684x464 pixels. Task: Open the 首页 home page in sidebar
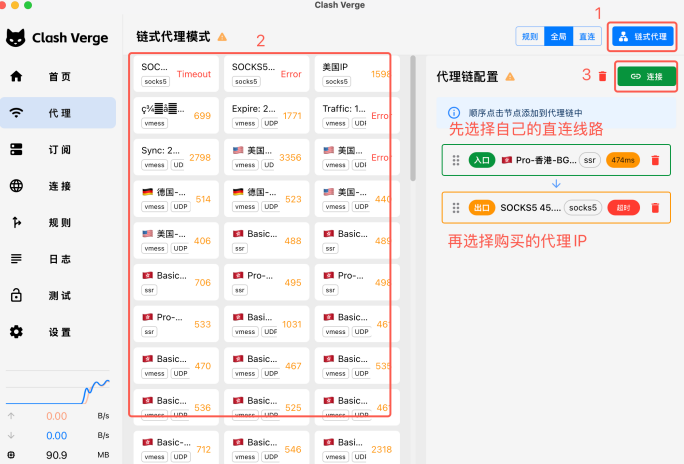(x=58, y=77)
